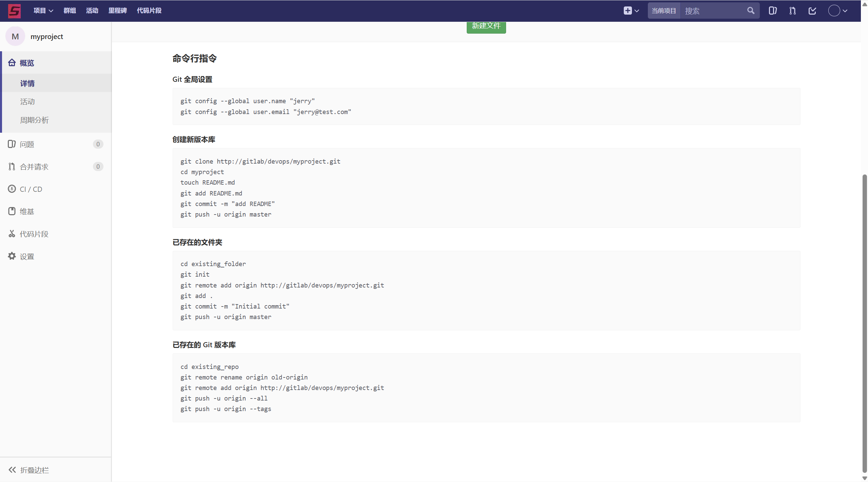Click the git commit "add README" line
The image size is (868, 482).
(228, 204)
